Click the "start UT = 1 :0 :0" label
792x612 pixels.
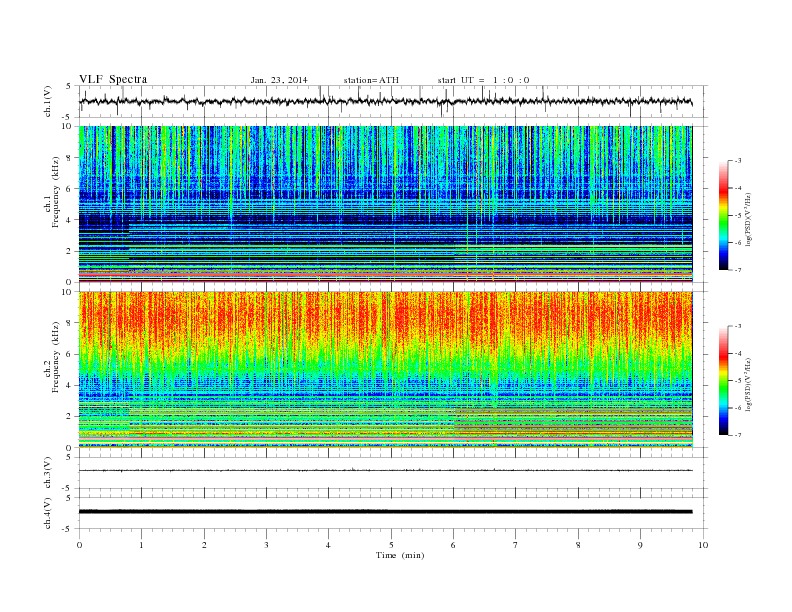483,80
